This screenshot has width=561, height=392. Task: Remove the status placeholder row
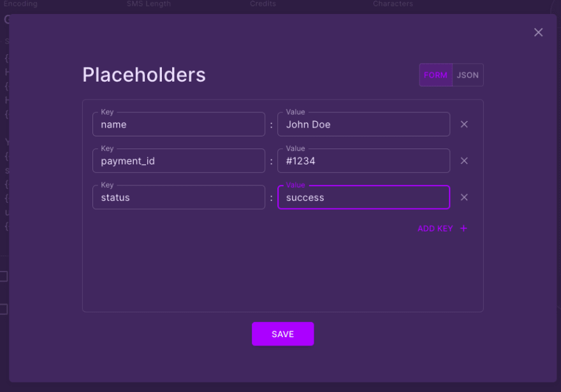pos(464,197)
